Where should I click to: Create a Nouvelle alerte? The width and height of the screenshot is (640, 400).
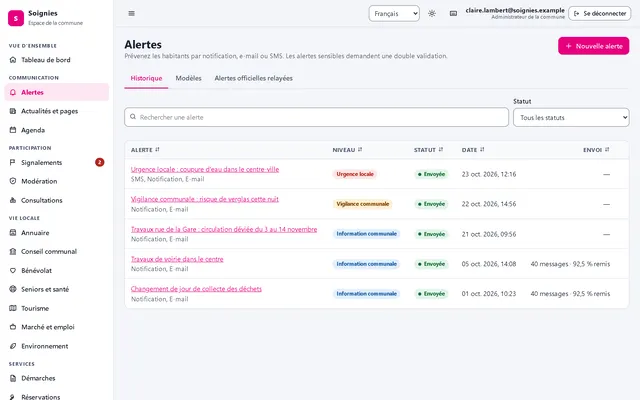[x=593, y=46]
